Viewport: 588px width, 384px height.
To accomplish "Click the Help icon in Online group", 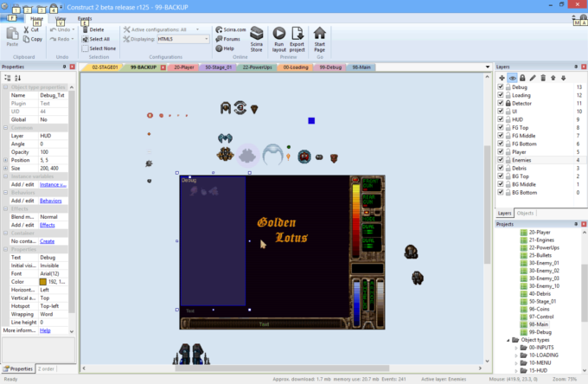I will (x=219, y=48).
